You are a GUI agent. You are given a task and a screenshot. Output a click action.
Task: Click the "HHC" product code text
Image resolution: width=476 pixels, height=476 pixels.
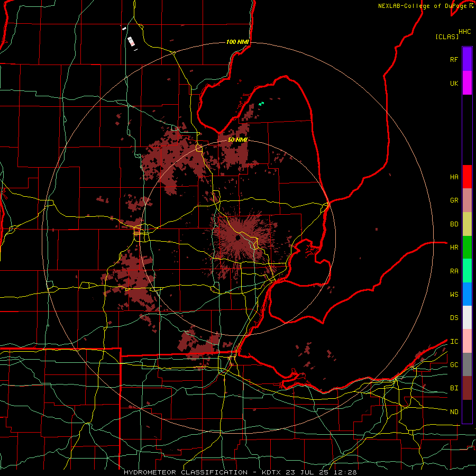pyautogui.click(x=464, y=32)
